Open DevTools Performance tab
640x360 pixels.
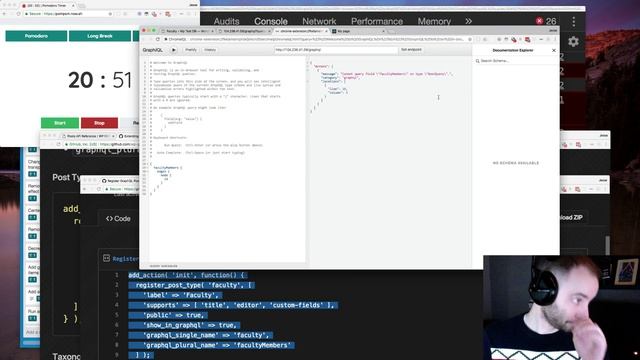(377, 21)
